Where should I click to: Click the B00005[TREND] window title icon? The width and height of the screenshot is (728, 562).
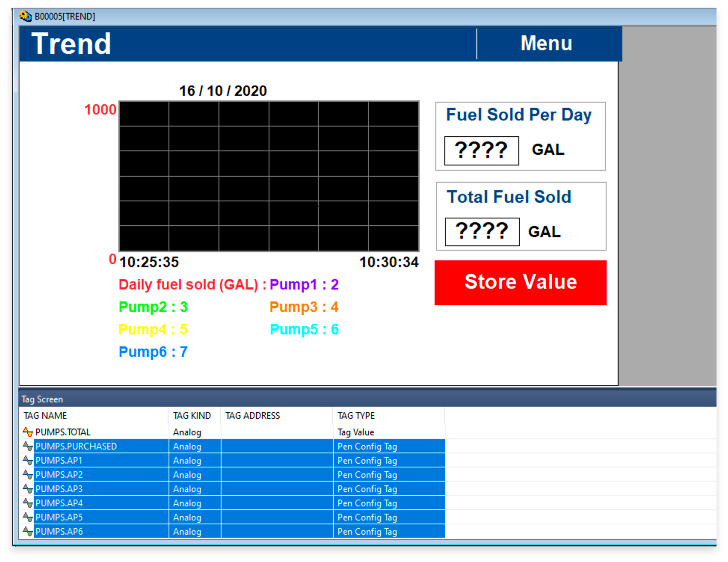tap(26, 16)
